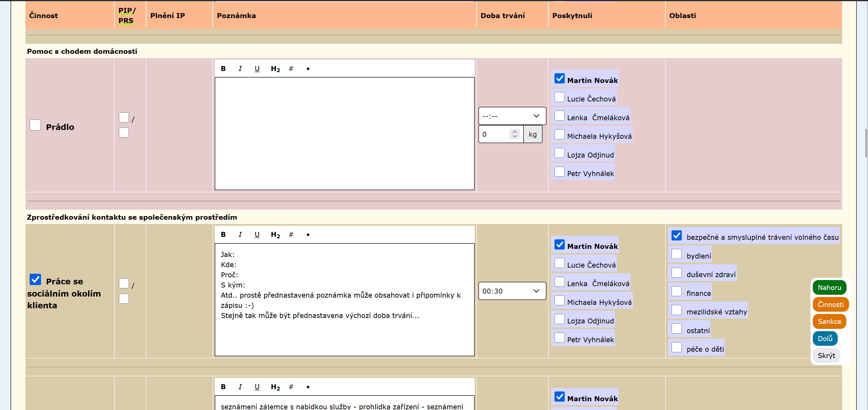Increase the Prádlo kg stepper value
Image resolution: width=868 pixels, height=410 pixels.
[514, 132]
